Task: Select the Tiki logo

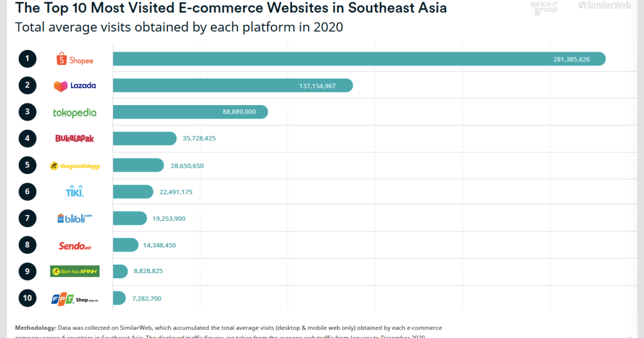Action: click(x=74, y=192)
